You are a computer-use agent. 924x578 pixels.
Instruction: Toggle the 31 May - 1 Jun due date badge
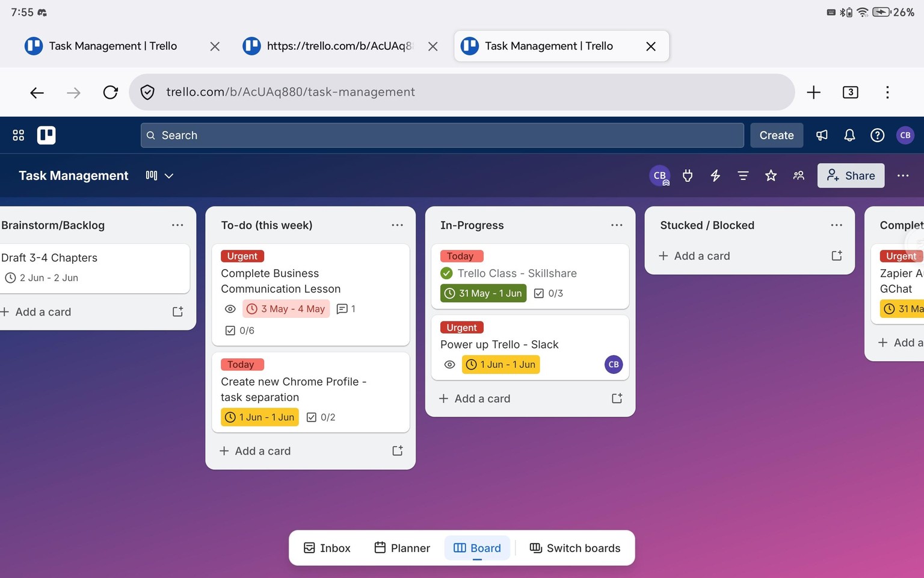484,293
